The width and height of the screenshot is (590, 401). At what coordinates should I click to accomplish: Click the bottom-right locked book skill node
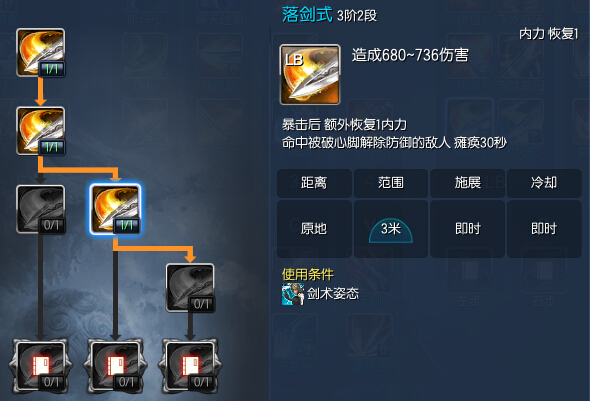(x=190, y=366)
